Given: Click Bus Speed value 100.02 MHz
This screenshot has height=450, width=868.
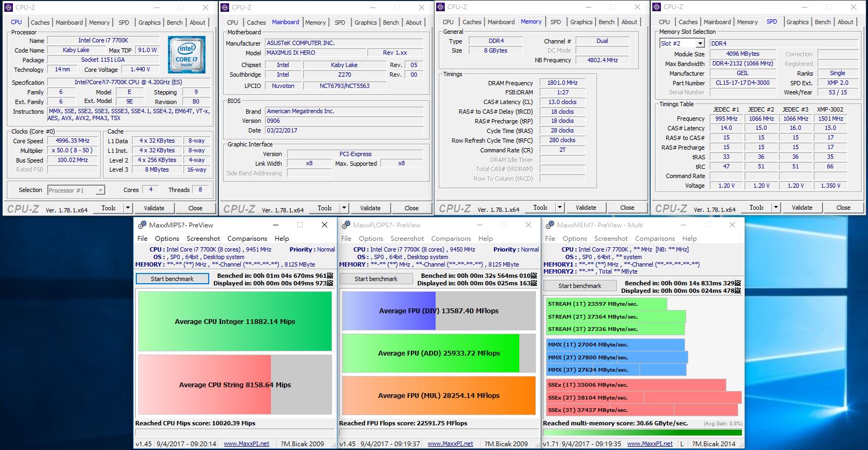Looking at the screenshot, I should [73, 160].
